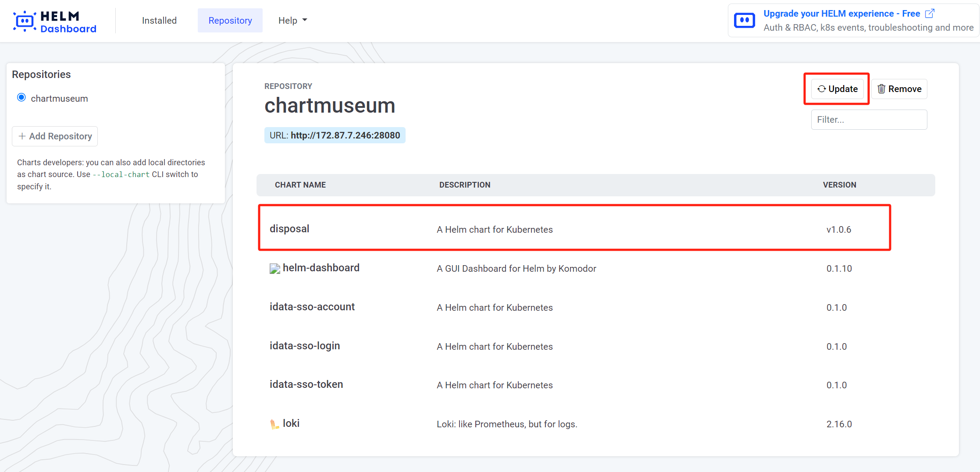The image size is (980, 472).
Task: Click the Loki chart logo icon
Action: 274,423
